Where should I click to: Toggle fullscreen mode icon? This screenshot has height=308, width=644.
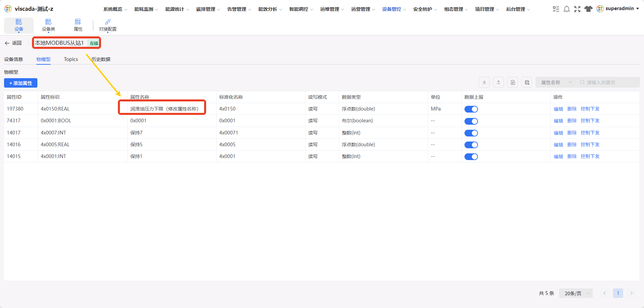577,9
